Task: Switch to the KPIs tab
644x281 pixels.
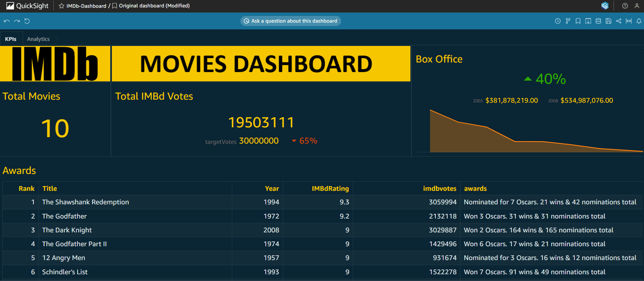Action: click(x=11, y=39)
